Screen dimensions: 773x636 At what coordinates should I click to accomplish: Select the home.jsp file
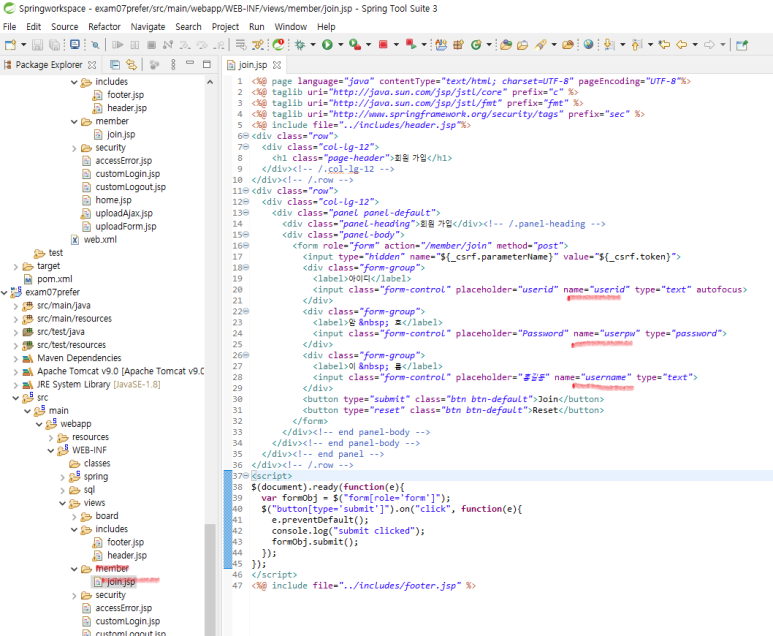(x=113, y=200)
